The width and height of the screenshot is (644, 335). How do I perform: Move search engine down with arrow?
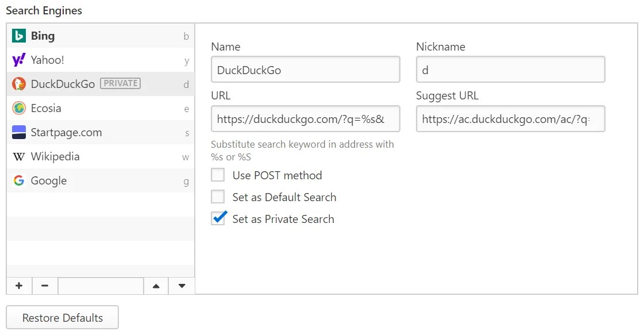click(182, 286)
